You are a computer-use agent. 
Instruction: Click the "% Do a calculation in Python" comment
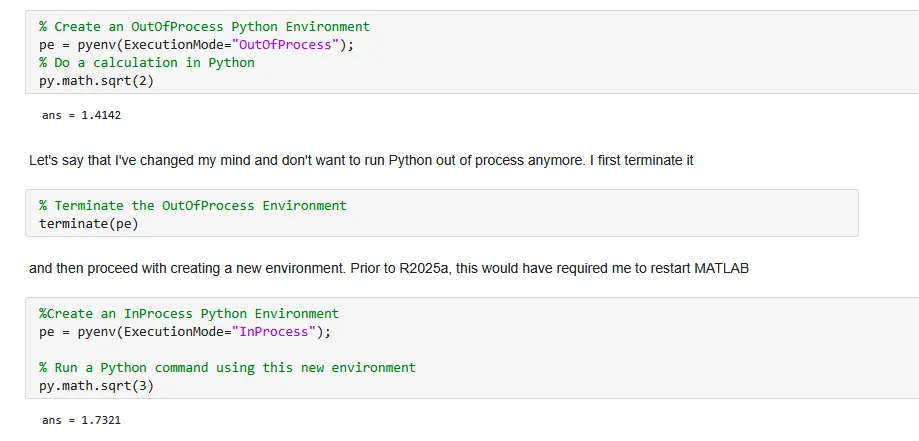[x=147, y=63]
